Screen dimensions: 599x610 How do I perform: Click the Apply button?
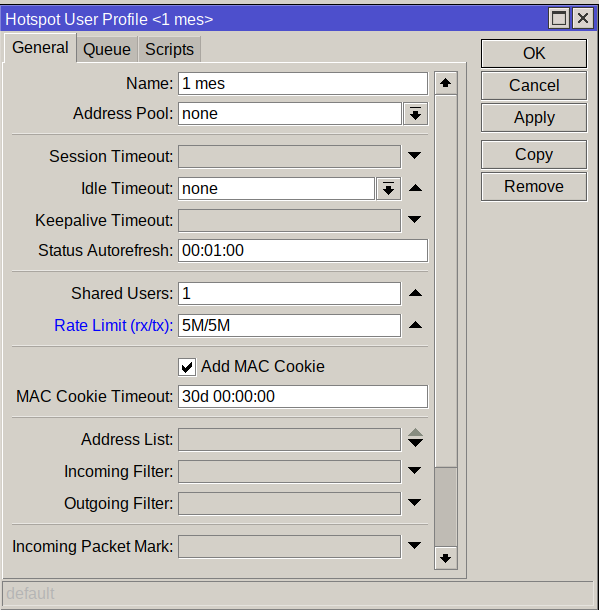(x=534, y=117)
